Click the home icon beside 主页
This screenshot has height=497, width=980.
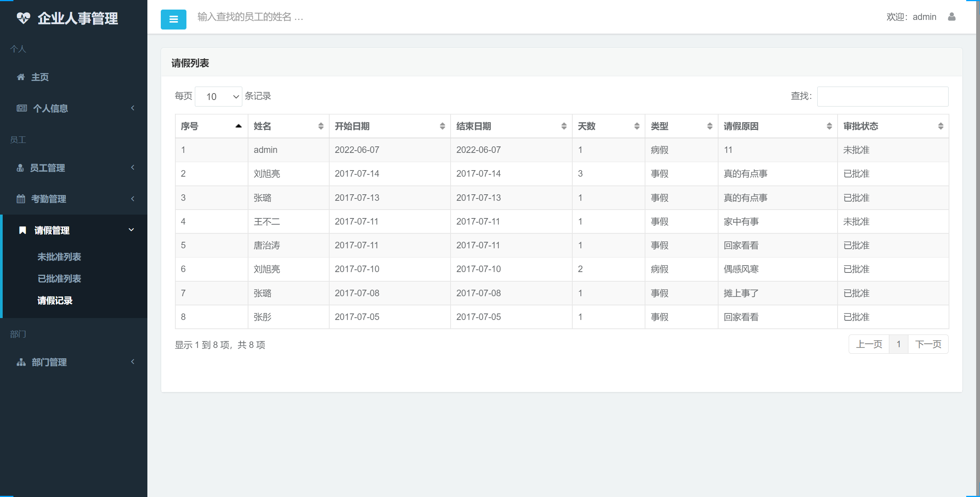21,77
